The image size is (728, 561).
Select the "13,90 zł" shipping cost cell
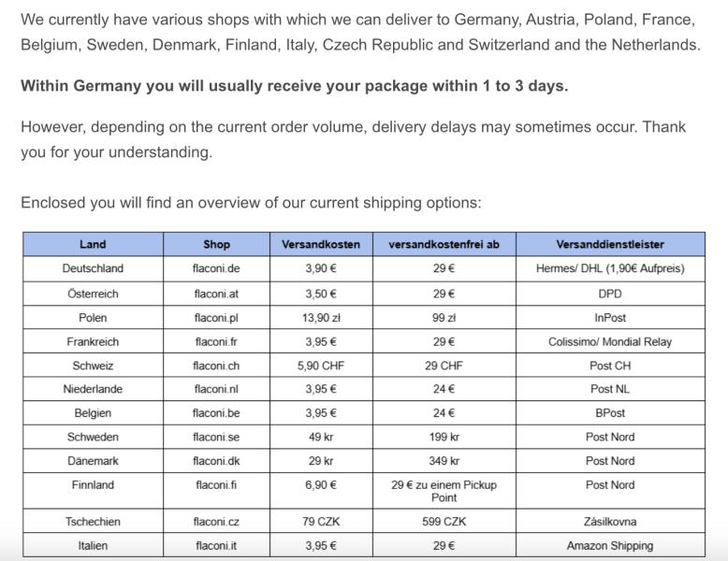coord(321,318)
